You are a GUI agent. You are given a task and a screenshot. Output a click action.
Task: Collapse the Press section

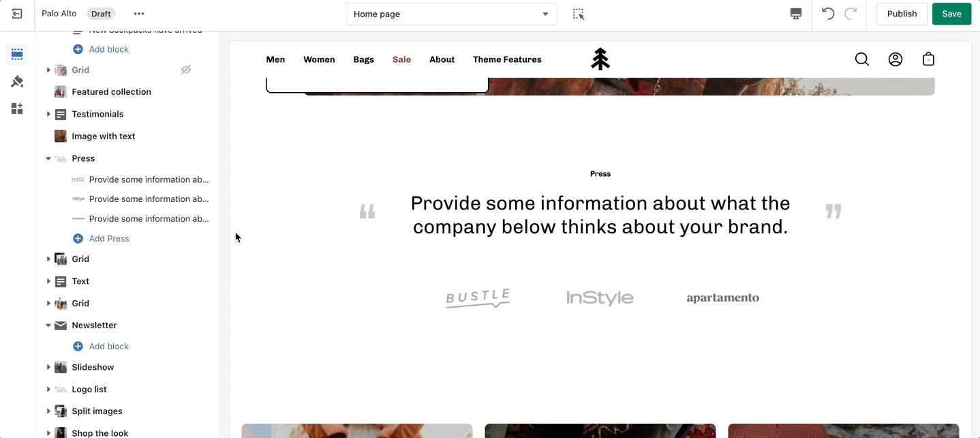click(x=48, y=158)
